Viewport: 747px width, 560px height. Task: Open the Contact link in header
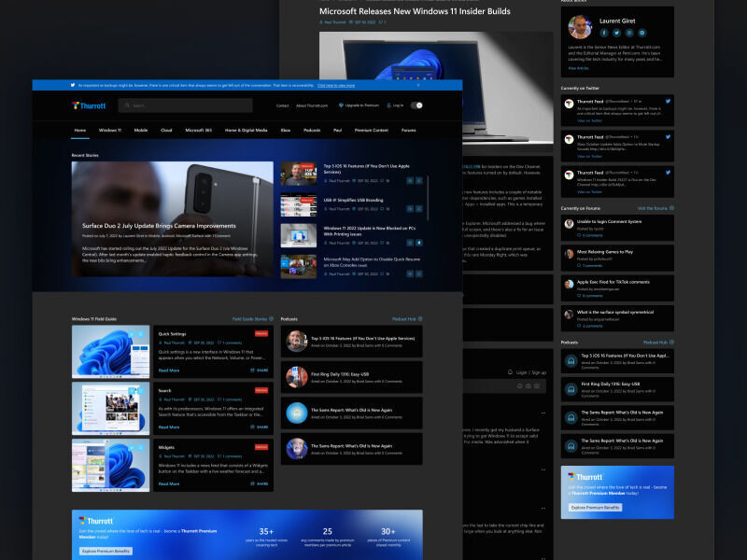click(x=283, y=105)
